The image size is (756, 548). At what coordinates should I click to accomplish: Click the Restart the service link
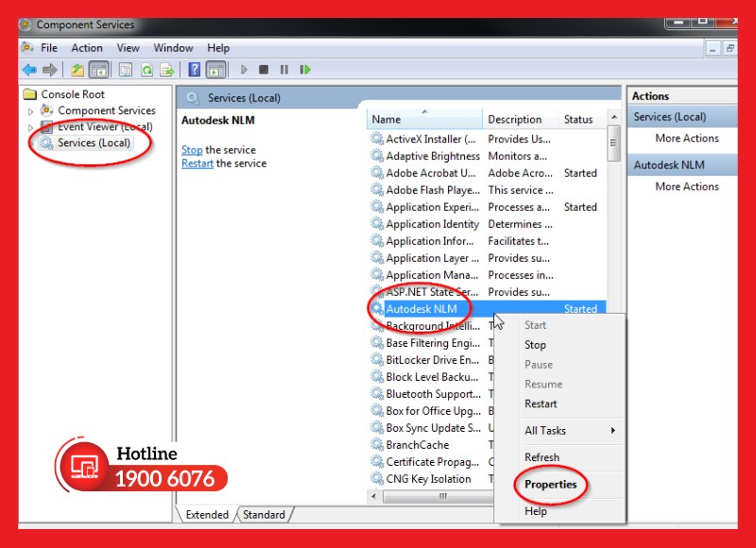[198, 163]
